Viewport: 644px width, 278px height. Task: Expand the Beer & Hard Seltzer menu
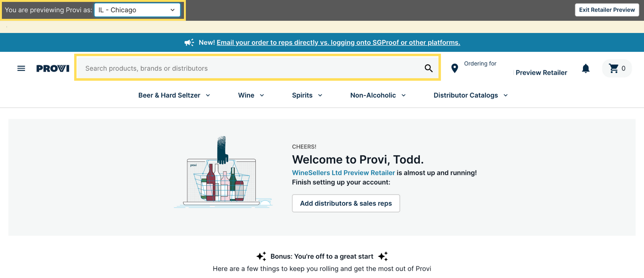[x=174, y=95]
